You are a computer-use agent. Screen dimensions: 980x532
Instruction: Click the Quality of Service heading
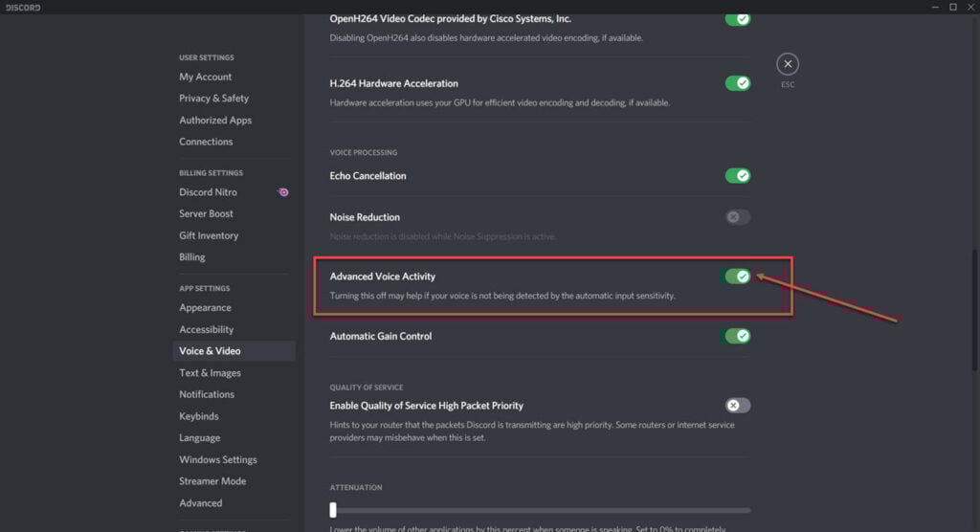[367, 388]
